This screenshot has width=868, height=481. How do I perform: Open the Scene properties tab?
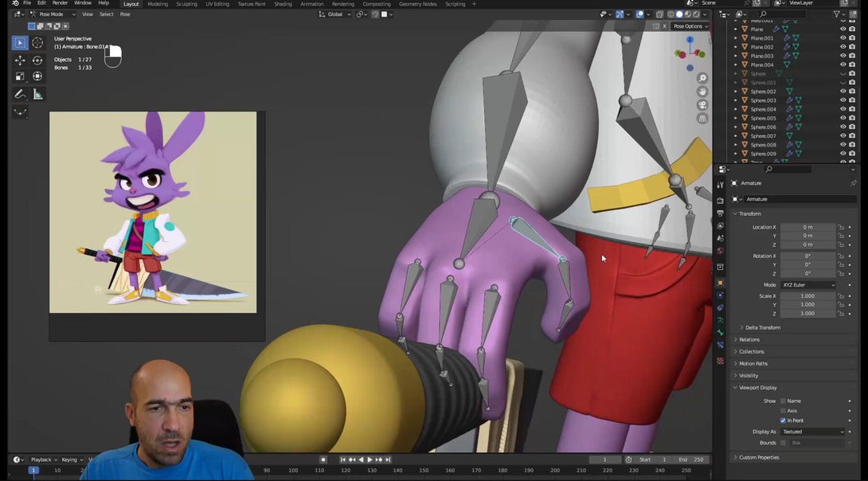[720, 238]
